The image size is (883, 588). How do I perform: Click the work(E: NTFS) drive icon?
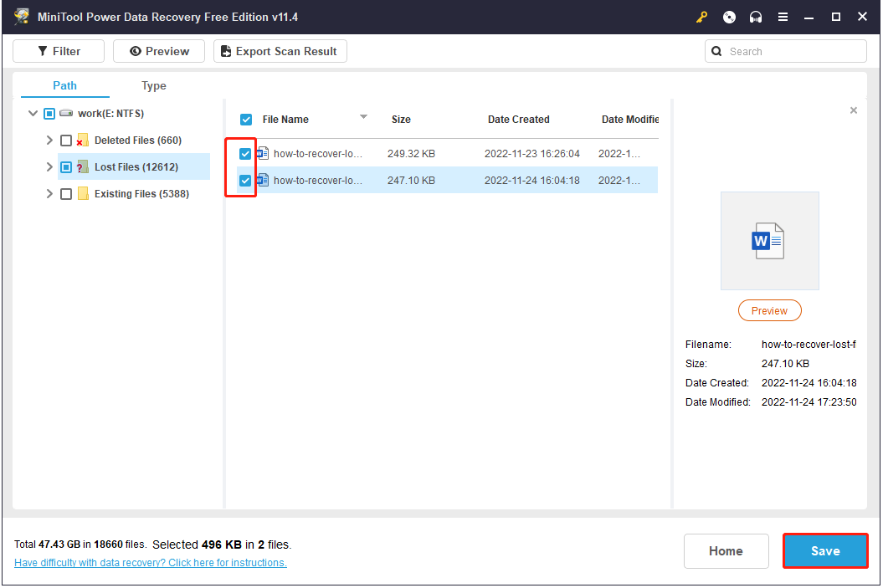point(66,113)
